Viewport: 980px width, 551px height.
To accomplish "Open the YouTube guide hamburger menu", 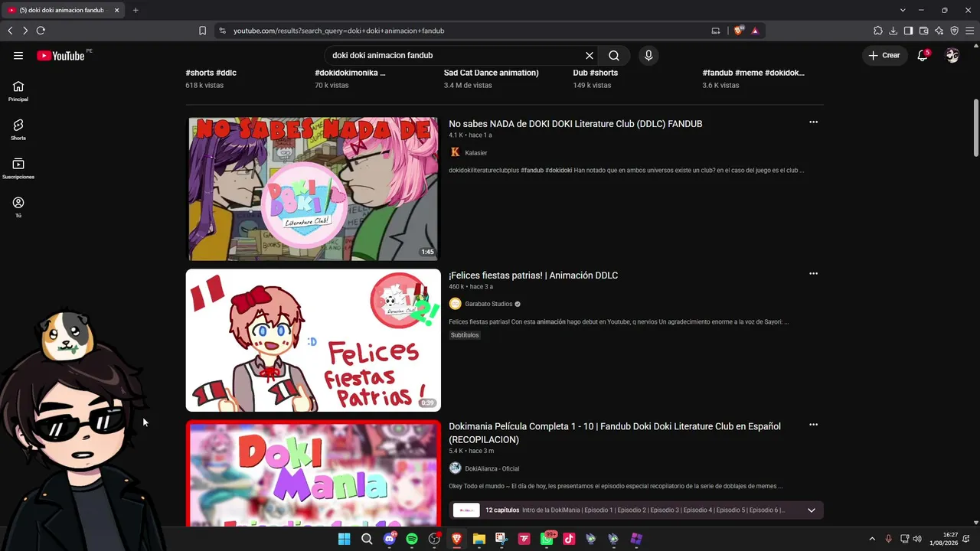I will tap(18, 55).
